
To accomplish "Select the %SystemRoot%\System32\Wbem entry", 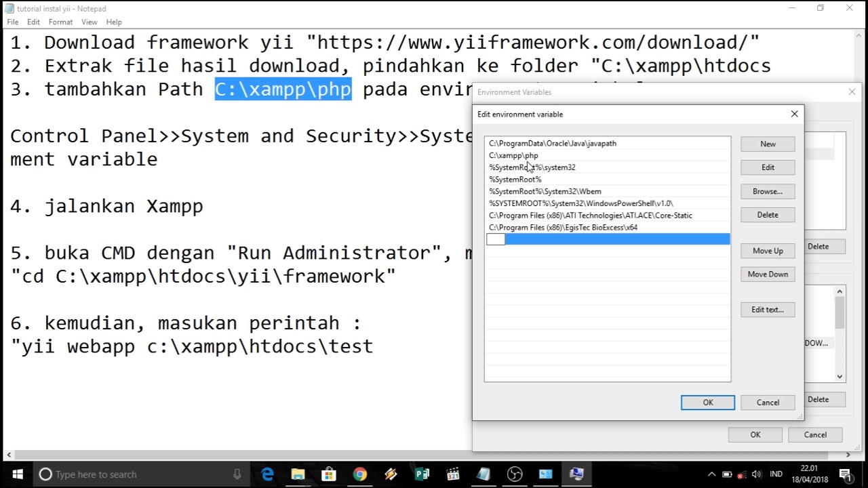I will [x=608, y=191].
